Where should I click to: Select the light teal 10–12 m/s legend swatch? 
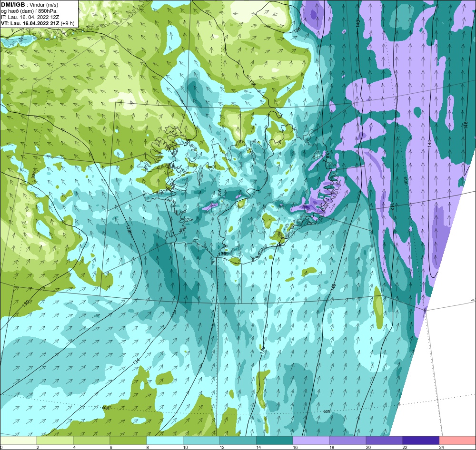pyautogui.click(x=201, y=440)
